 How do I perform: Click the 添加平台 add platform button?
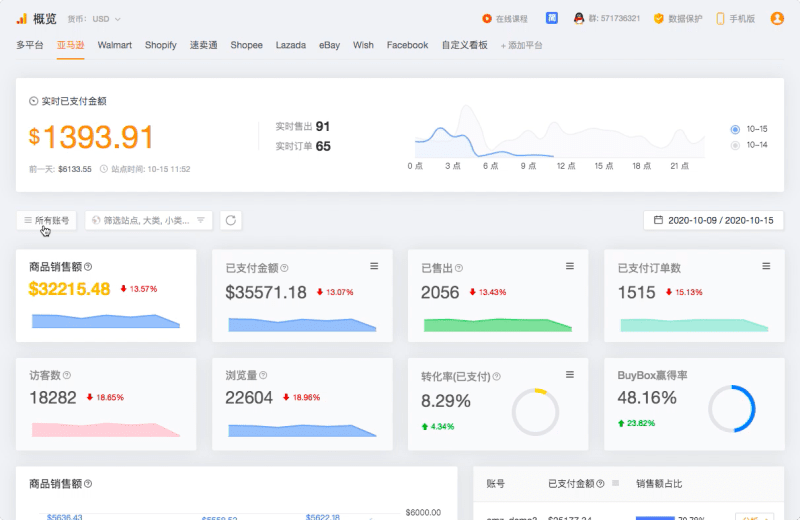(524, 45)
